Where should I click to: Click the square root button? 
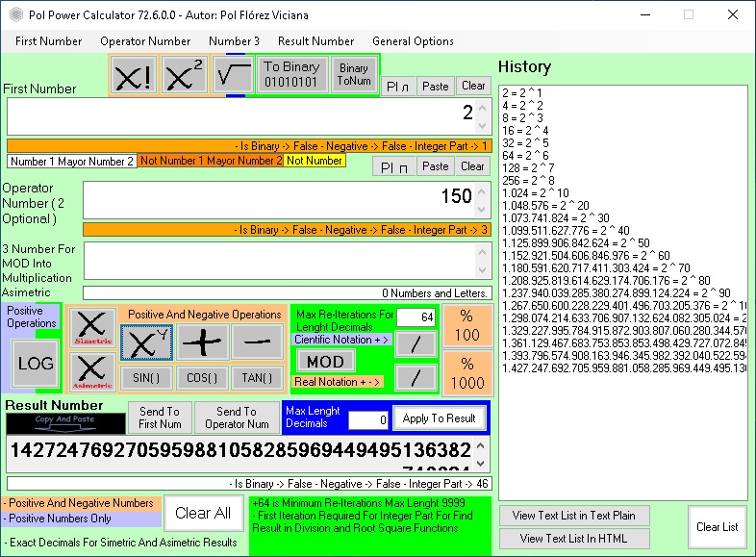[x=234, y=75]
